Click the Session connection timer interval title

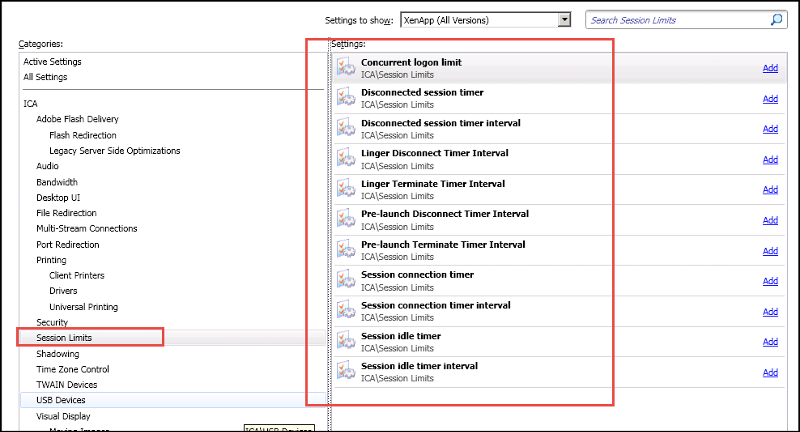[x=436, y=305]
